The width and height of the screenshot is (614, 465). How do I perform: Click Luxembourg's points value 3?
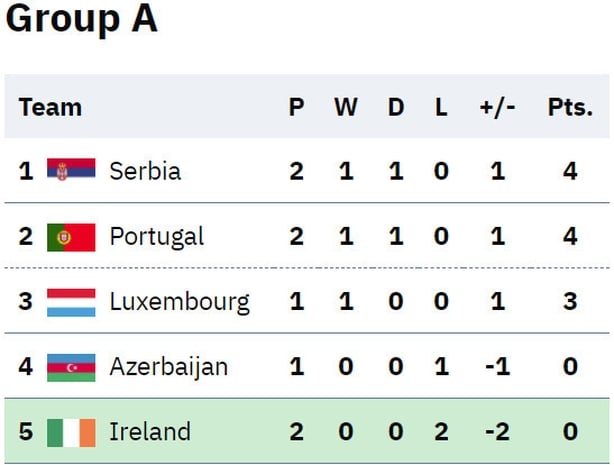(x=570, y=302)
